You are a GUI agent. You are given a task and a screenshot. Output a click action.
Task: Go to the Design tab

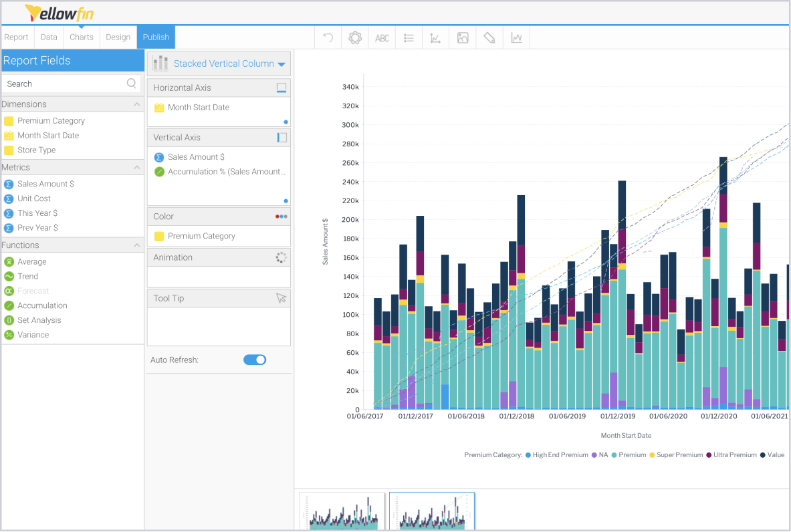coord(118,37)
